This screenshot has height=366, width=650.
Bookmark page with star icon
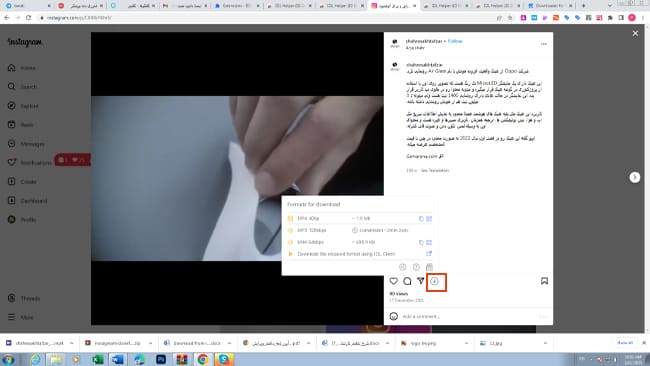pyautogui.click(x=510, y=18)
